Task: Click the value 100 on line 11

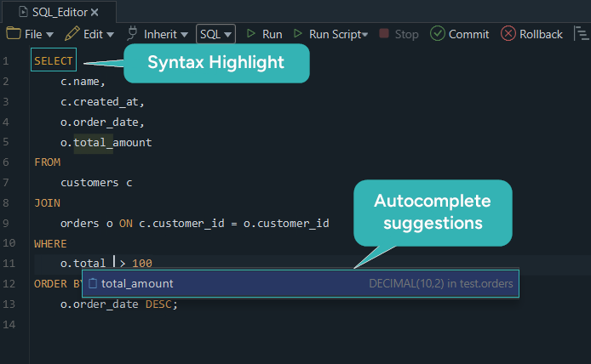Action: point(142,263)
